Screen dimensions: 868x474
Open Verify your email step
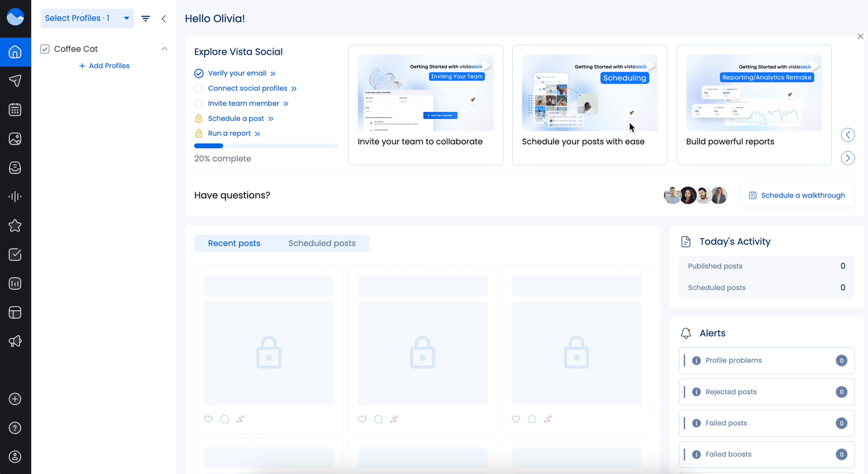click(242, 73)
